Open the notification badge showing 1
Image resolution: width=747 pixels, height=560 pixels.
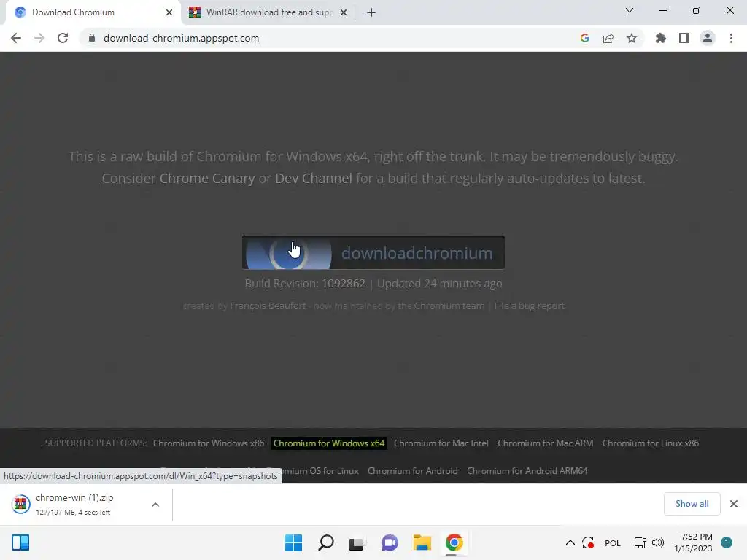click(x=727, y=542)
